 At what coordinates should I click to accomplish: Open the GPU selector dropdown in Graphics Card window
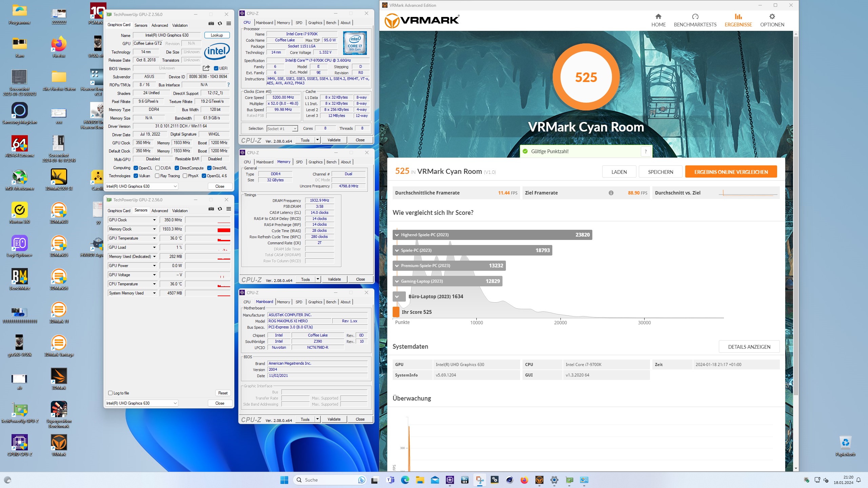(x=142, y=186)
